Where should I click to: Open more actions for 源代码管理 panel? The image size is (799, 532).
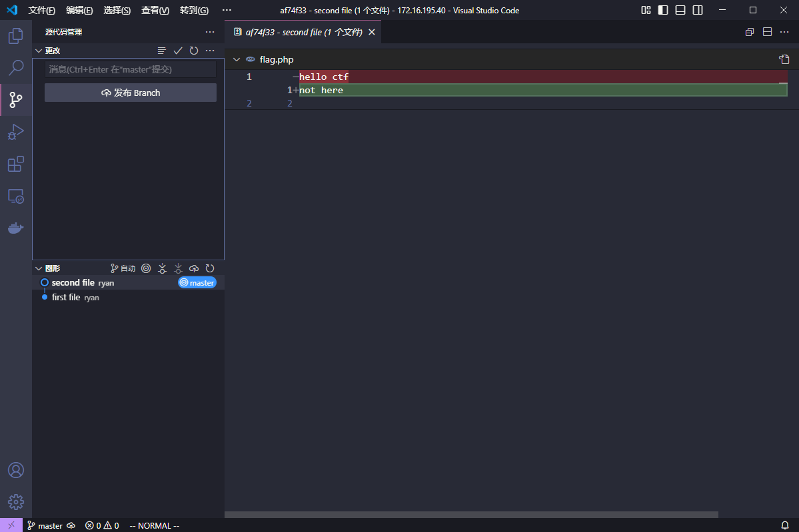pyautogui.click(x=210, y=31)
